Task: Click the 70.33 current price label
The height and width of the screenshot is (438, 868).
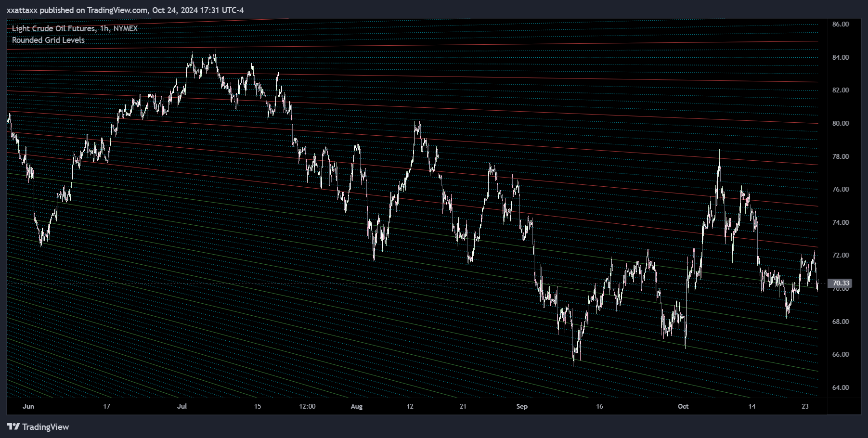Action: point(840,283)
